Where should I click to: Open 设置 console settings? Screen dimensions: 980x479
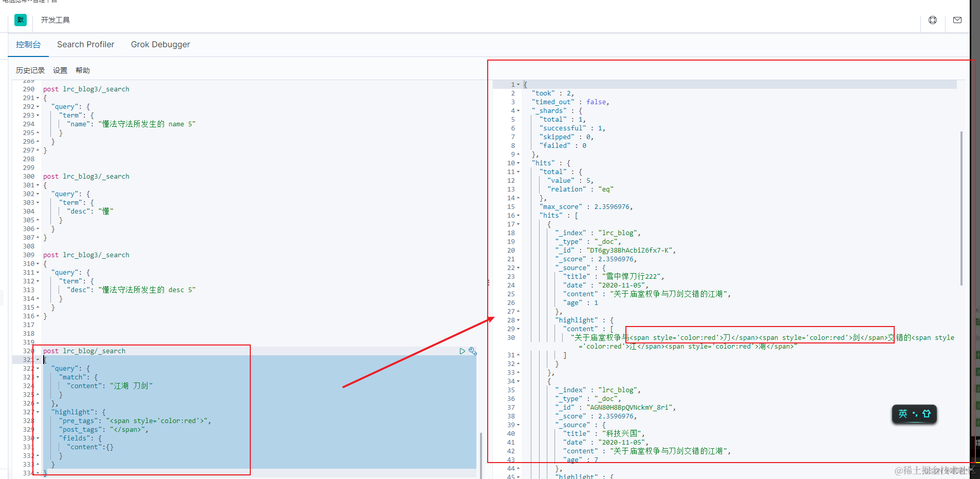tap(60, 70)
